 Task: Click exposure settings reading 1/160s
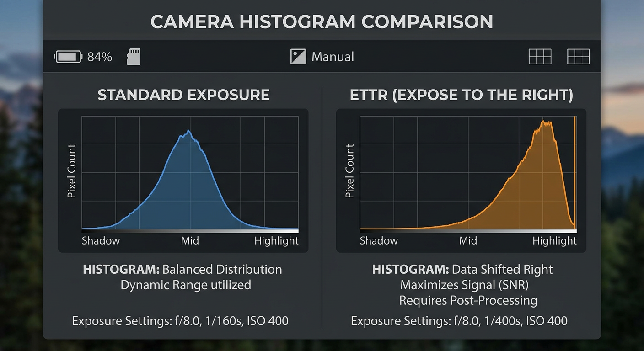(x=180, y=321)
